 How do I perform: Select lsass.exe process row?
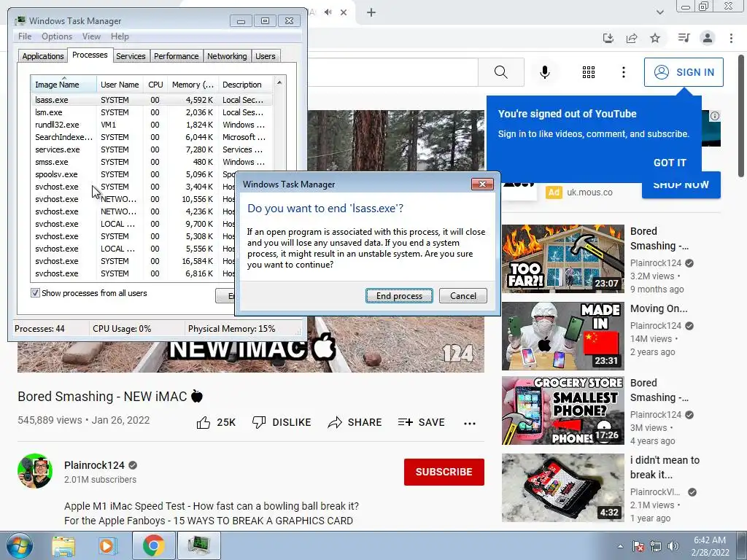152,100
